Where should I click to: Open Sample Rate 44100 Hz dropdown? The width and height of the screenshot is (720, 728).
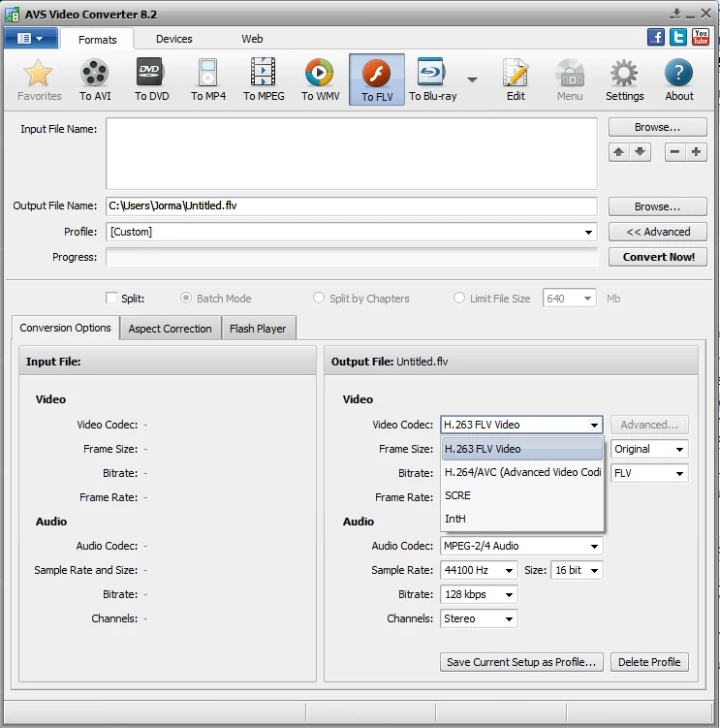(x=479, y=570)
